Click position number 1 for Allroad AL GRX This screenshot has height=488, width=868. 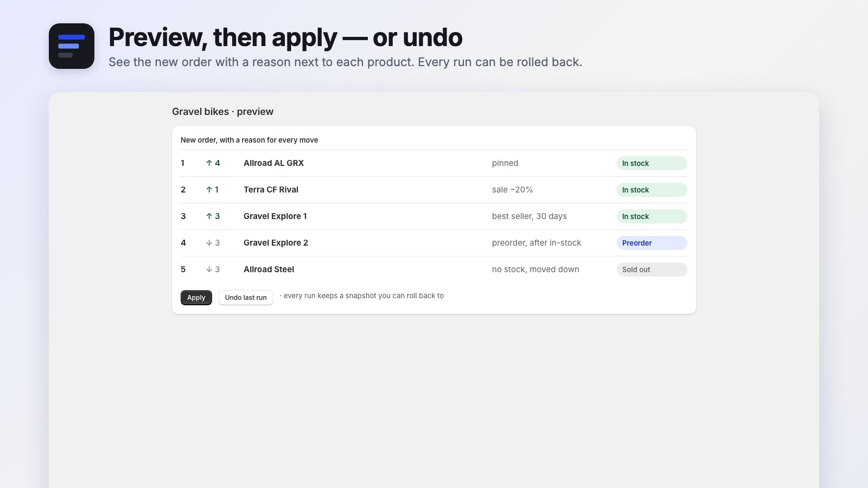coord(183,163)
